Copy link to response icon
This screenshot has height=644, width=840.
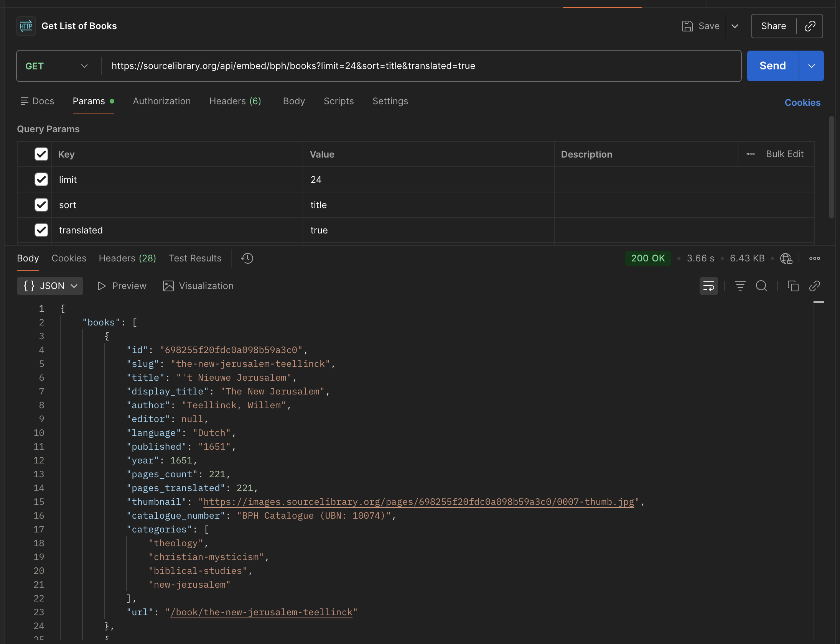click(814, 286)
